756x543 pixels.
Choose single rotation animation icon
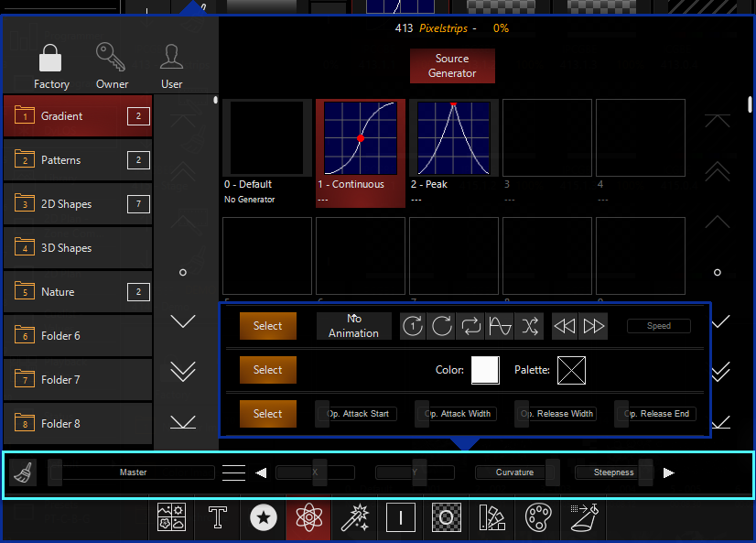[x=442, y=326]
